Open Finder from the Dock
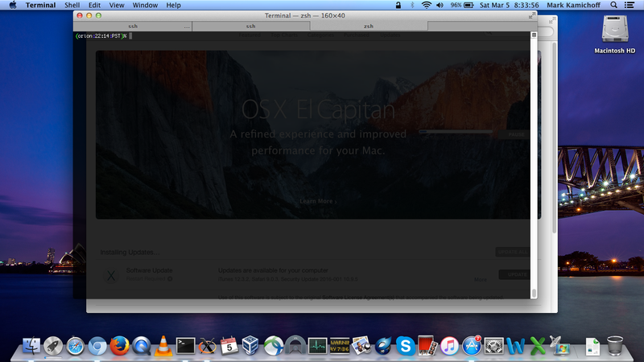This screenshot has width=644, height=362. (x=31, y=346)
